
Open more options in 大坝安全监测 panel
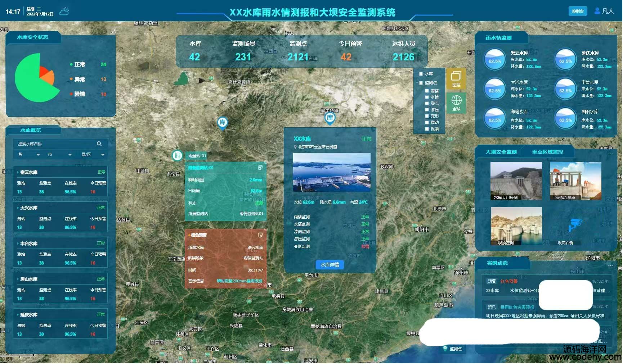tap(610, 154)
